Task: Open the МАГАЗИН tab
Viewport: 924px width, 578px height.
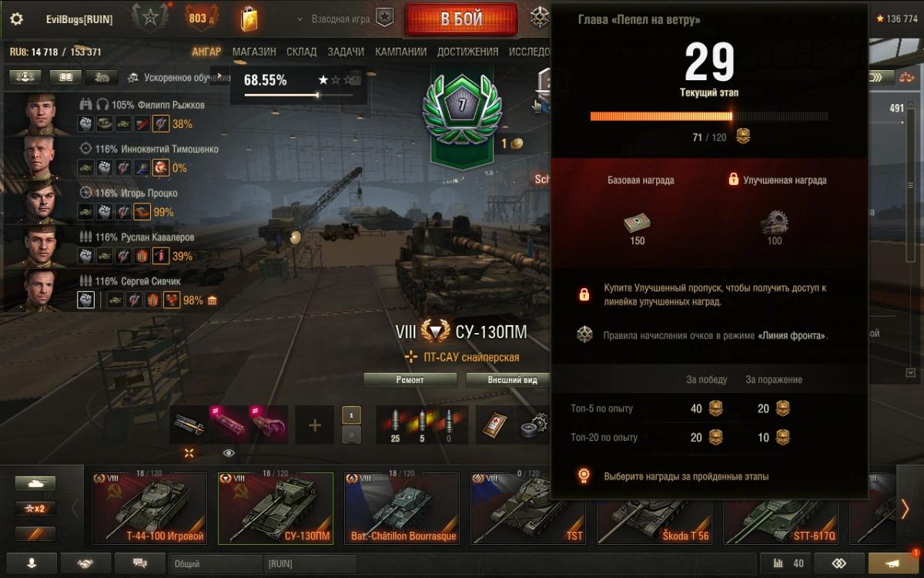Action: tap(254, 52)
